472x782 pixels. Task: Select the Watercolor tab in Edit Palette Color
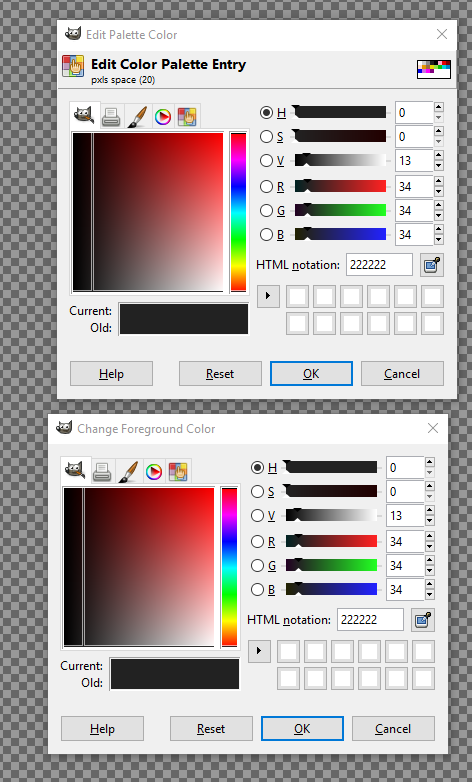click(137, 117)
